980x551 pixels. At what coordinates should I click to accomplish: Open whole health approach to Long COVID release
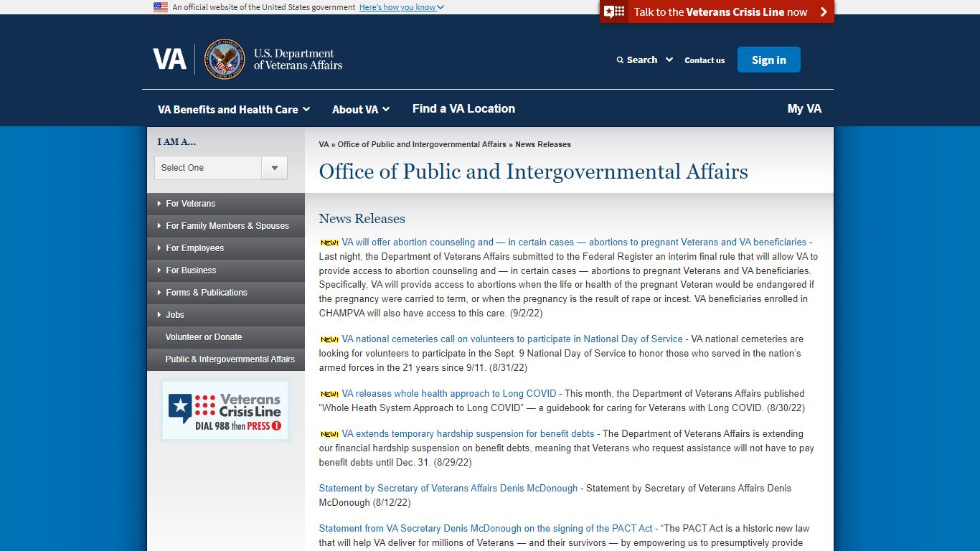coord(449,394)
